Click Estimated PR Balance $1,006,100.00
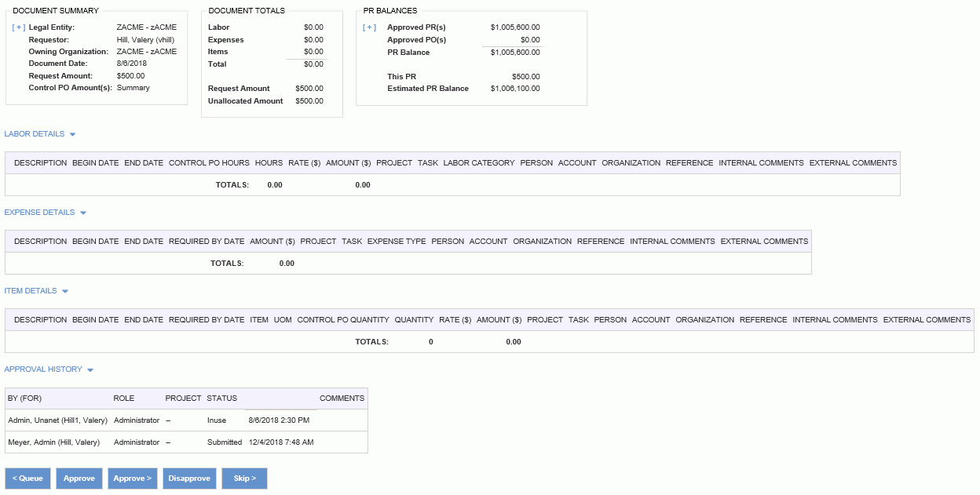Screen dimensions: 980x495 [x=515, y=89]
